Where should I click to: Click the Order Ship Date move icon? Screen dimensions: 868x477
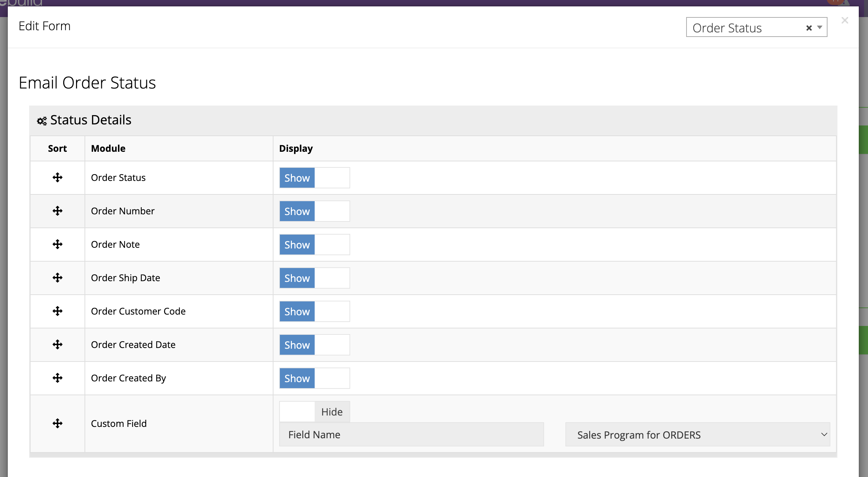point(58,278)
